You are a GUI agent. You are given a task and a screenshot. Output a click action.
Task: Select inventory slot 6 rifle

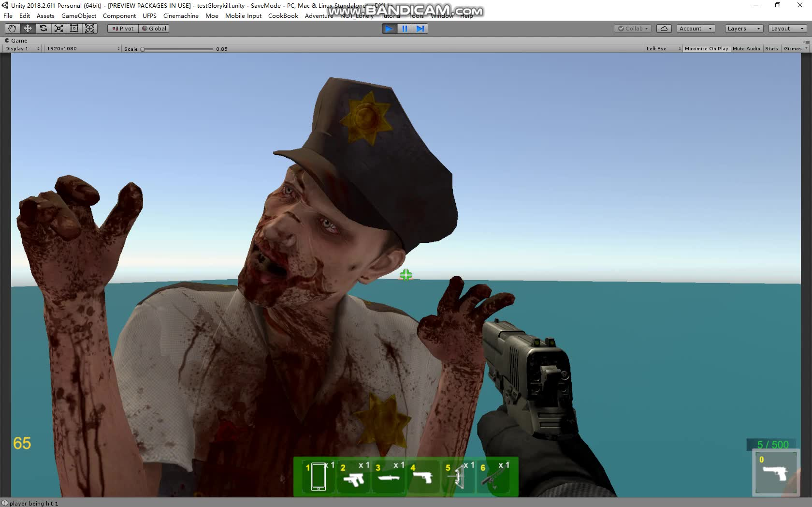coord(493,477)
